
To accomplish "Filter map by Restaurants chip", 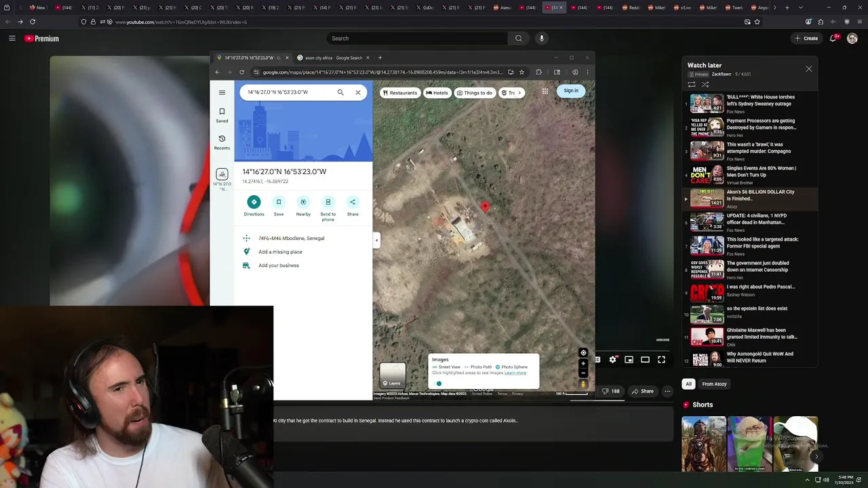I will (399, 93).
